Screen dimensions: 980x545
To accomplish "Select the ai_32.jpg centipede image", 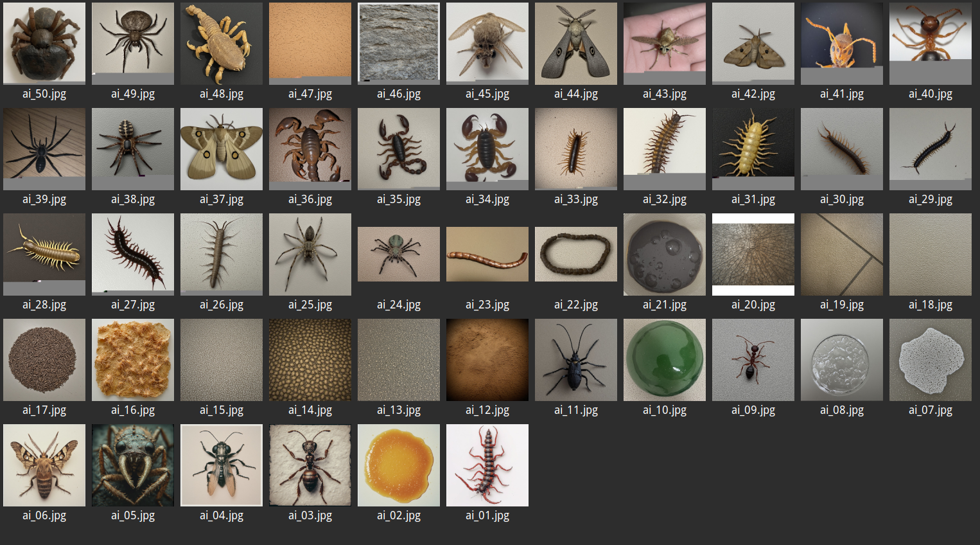I will point(665,149).
